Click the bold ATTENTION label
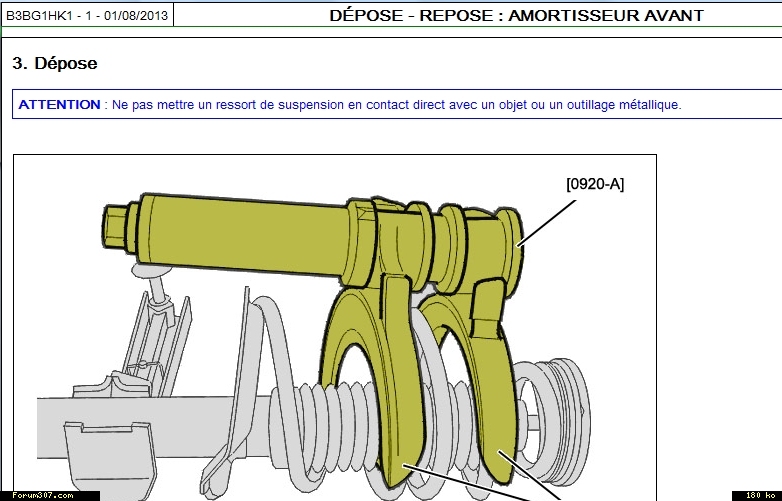This screenshot has height=501, width=782. (59, 104)
